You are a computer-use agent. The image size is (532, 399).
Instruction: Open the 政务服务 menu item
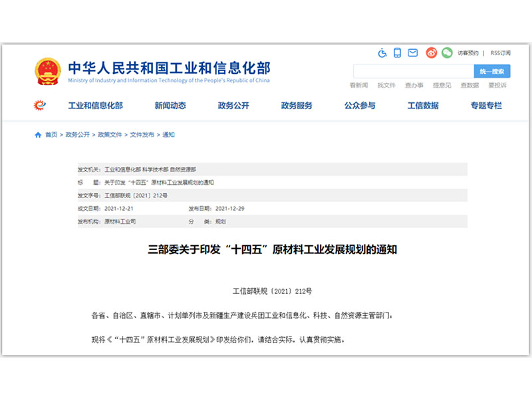click(297, 106)
